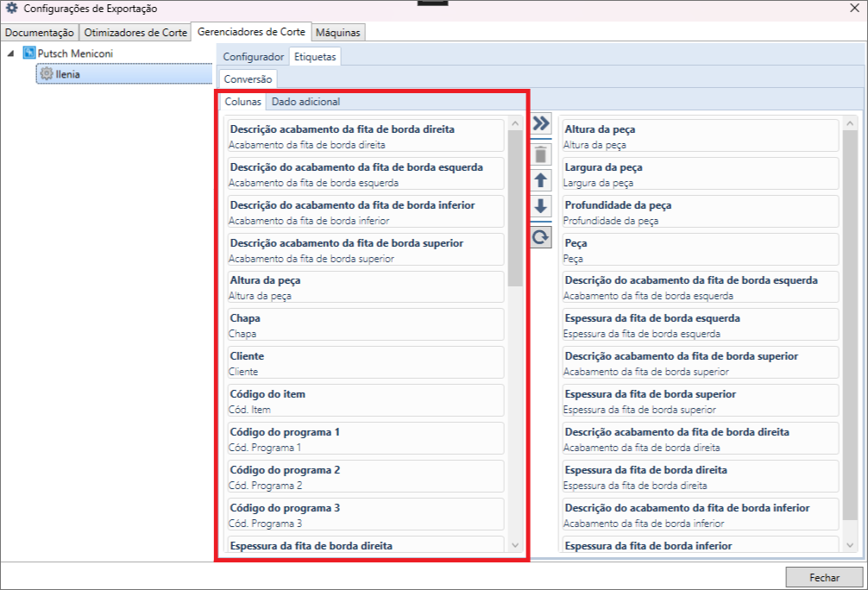Screen dimensions: 868x590
Task: Click the up arrow of right list scrollbar
Action: tap(850, 123)
